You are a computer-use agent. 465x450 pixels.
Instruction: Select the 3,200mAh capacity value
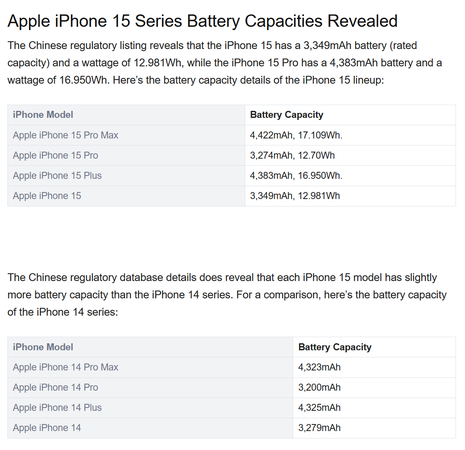tap(319, 387)
